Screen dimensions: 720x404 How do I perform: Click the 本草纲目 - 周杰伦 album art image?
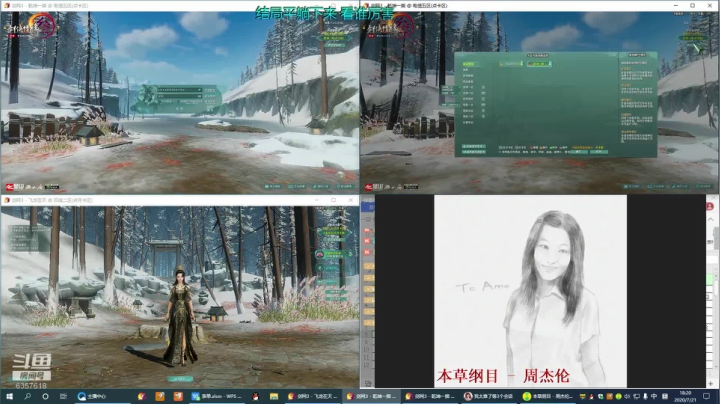point(530,291)
